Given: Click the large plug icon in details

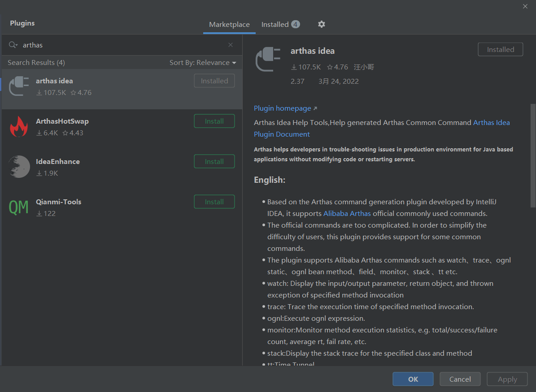Looking at the screenshot, I should 268,60.
